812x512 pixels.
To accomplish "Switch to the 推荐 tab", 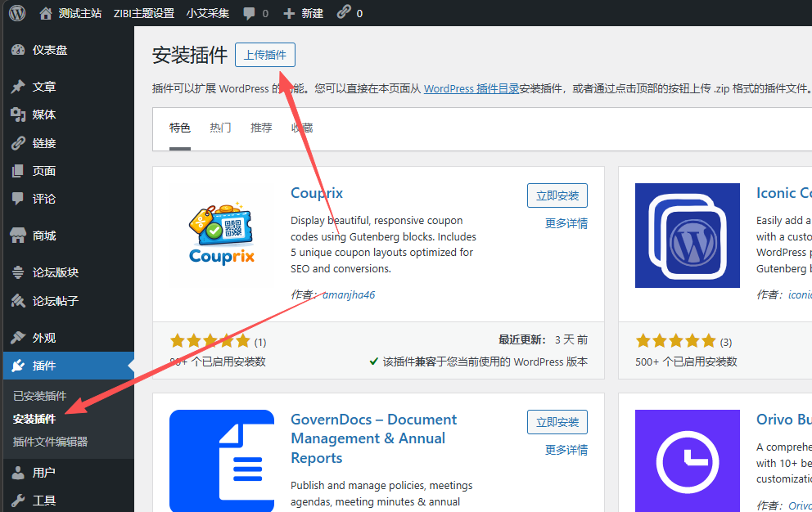I will coord(261,128).
